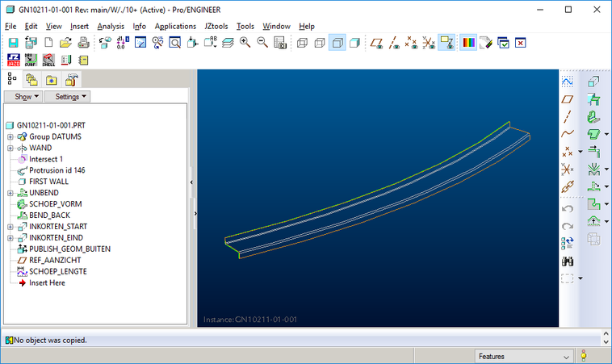Click the binoculars Find icon
The image size is (612, 364).
click(x=568, y=260)
